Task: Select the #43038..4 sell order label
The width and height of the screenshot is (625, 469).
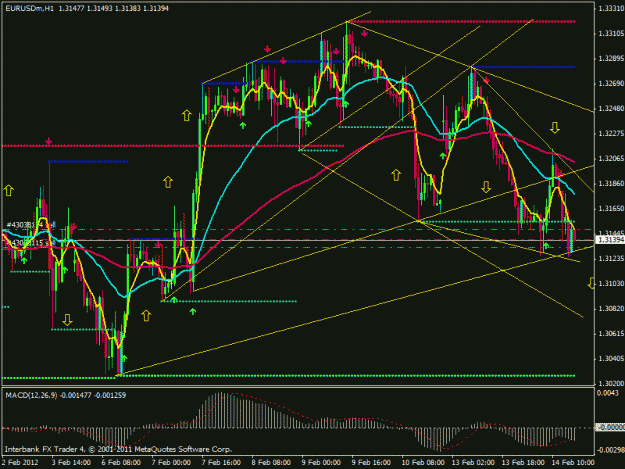Action: pos(31,225)
